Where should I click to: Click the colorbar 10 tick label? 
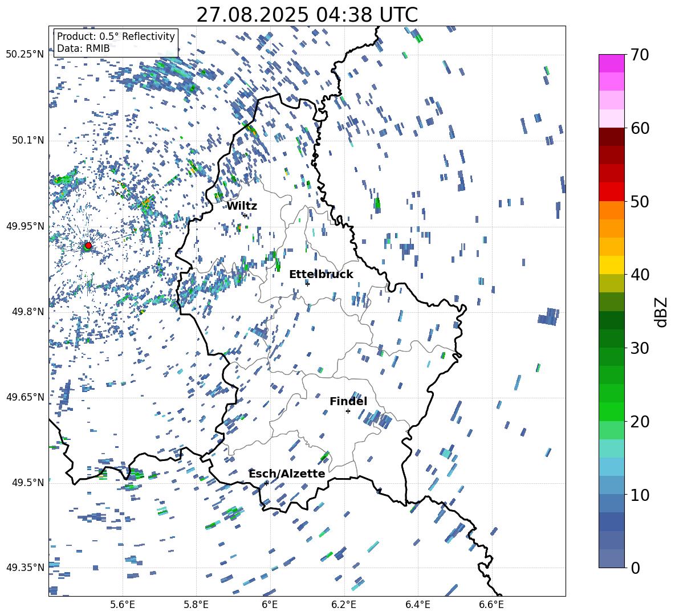(640, 495)
